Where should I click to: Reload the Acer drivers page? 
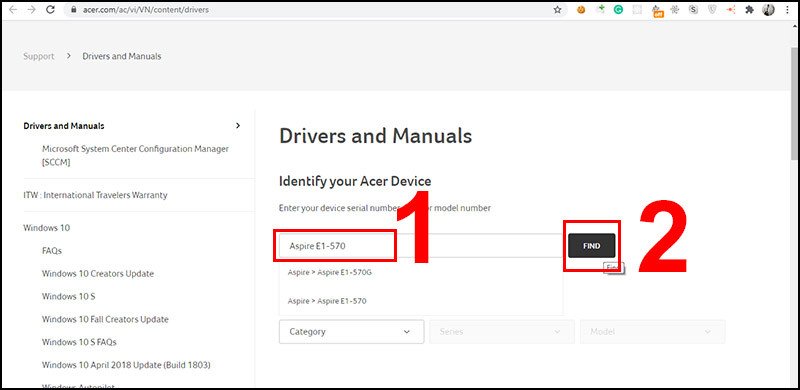[x=50, y=10]
